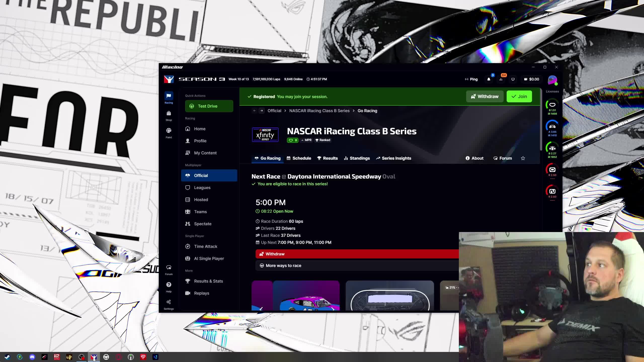Click the notifications bell icon
Screen dimensions: 644x362
pos(489,79)
